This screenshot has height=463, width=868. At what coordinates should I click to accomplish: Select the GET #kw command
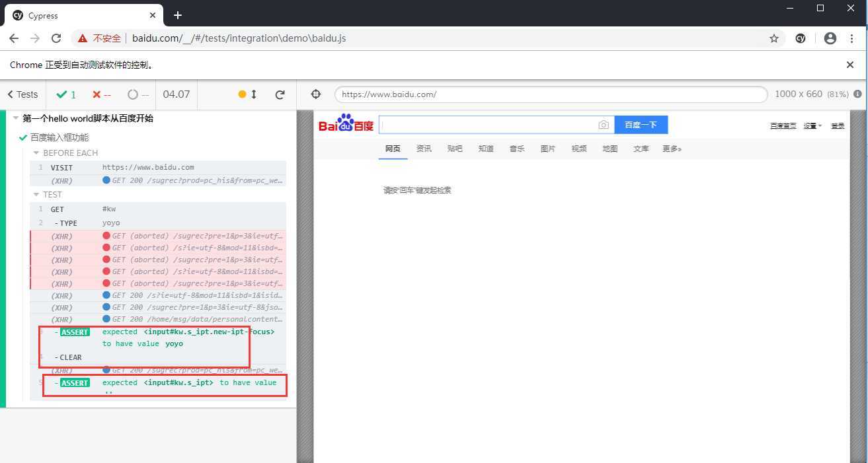158,209
